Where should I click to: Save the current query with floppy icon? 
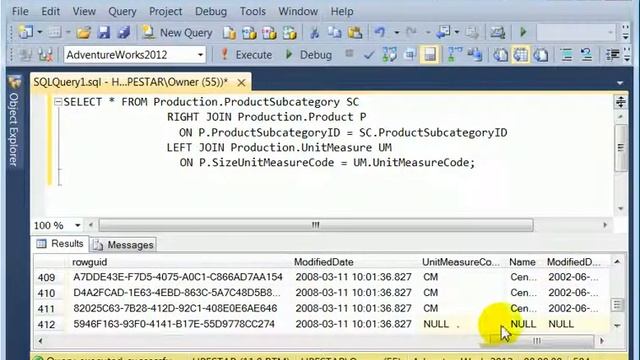tap(104, 32)
